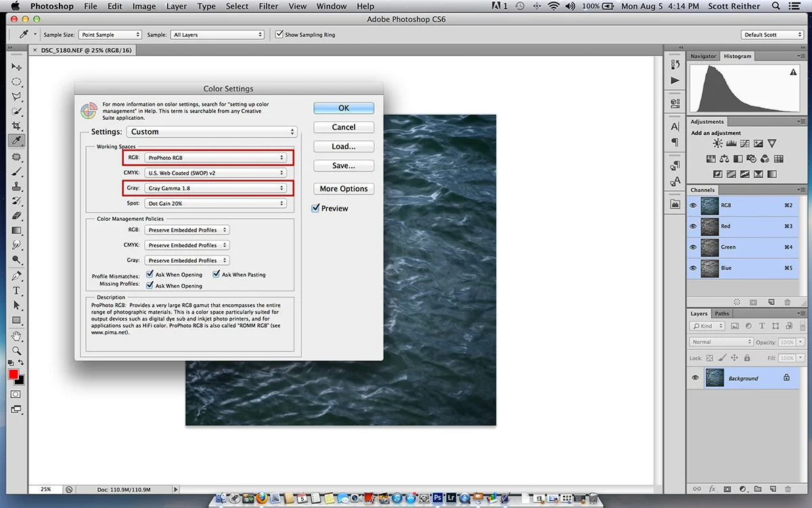
Task: Open the Actions panel play icon
Action: coord(675,81)
